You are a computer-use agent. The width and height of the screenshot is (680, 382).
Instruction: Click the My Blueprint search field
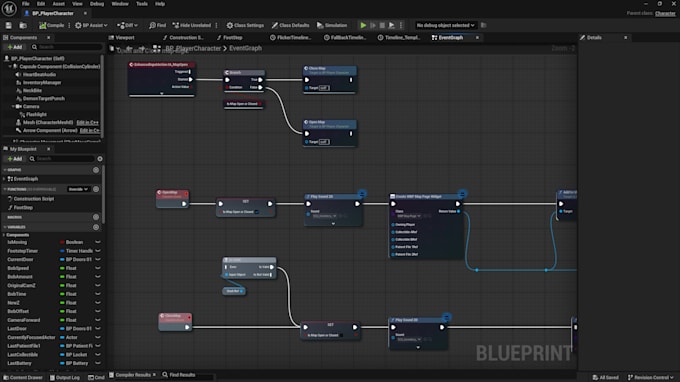(62, 159)
